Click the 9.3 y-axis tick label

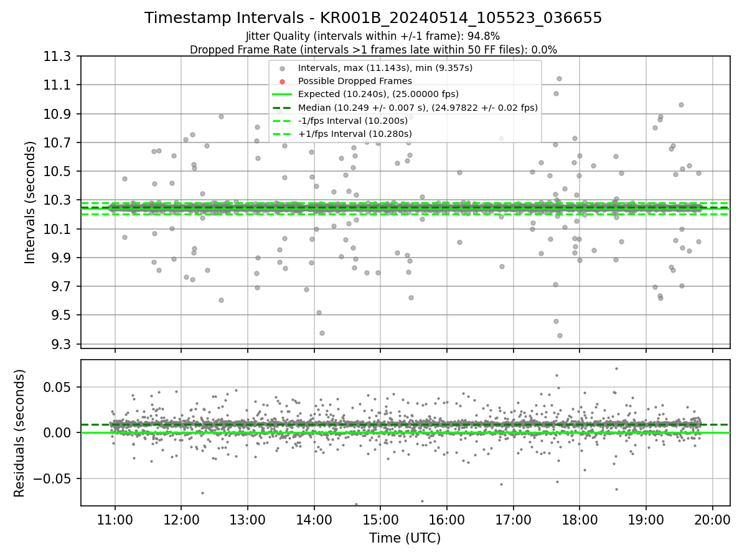tap(62, 345)
